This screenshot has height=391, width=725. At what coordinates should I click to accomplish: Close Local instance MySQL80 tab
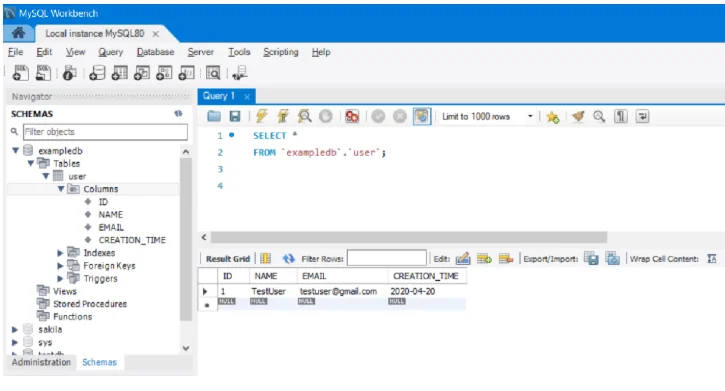pyautogui.click(x=156, y=34)
